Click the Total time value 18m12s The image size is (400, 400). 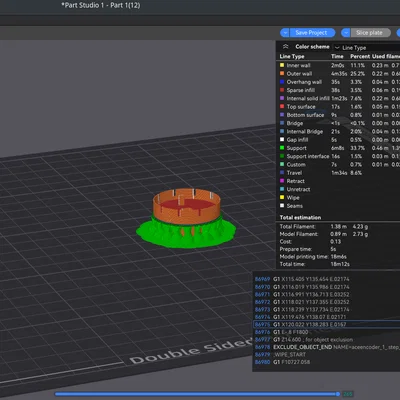(340, 264)
